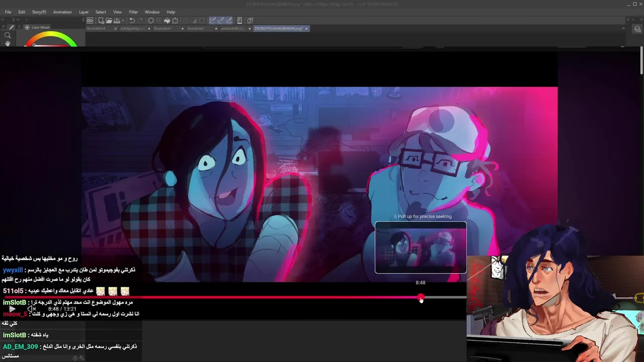The height and width of the screenshot is (362, 644).
Task: Pick a hue on the color wheel ring
Action: [51, 35]
